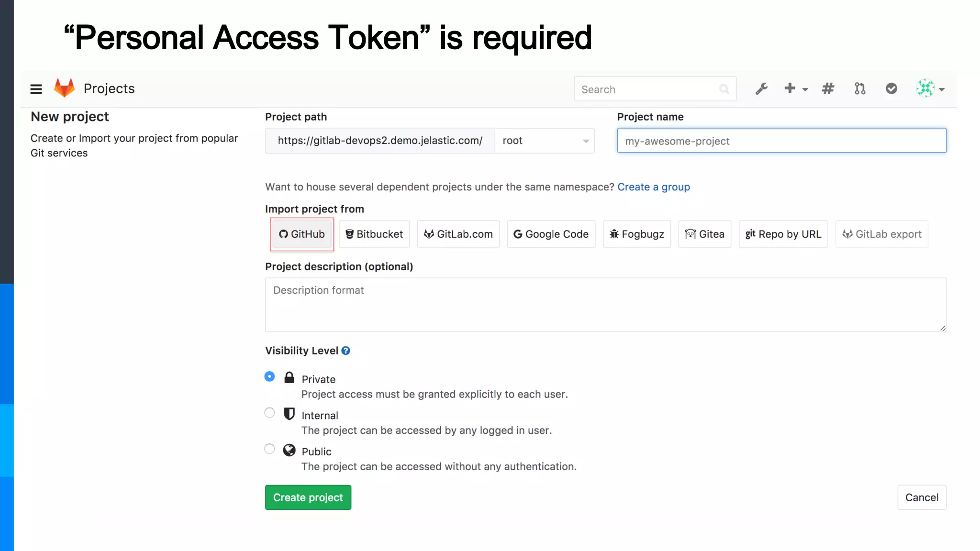Click the Project description text area

605,305
